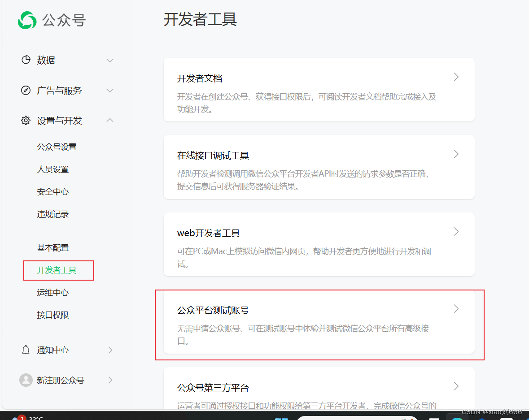Click the arrow icon on 开发者文档 card
This screenshot has width=529, height=420.
(456, 77)
